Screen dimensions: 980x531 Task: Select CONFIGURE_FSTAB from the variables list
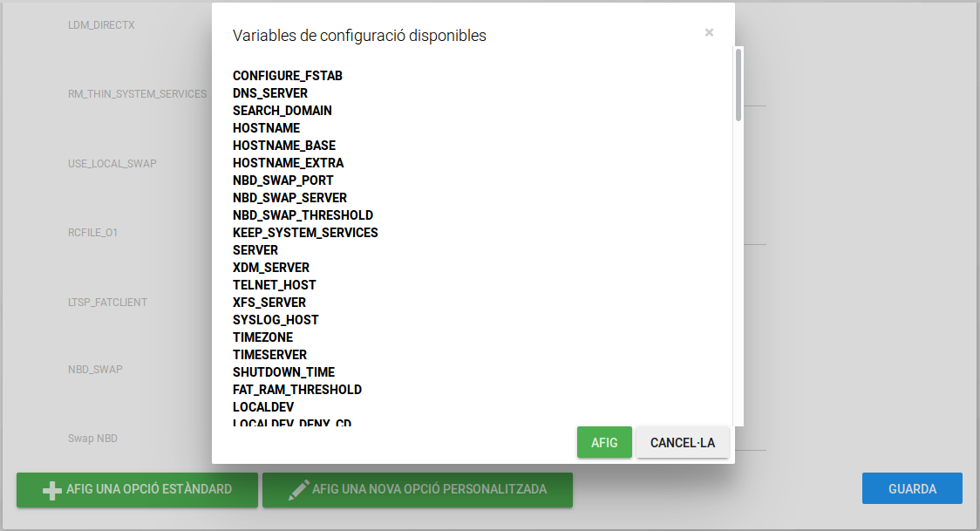pyautogui.click(x=287, y=76)
